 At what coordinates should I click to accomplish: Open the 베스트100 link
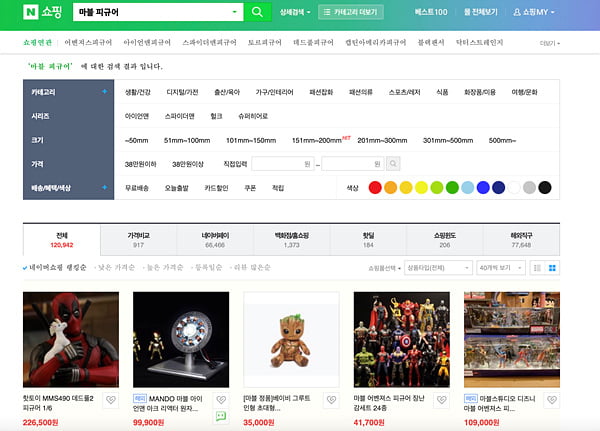click(431, 12)
